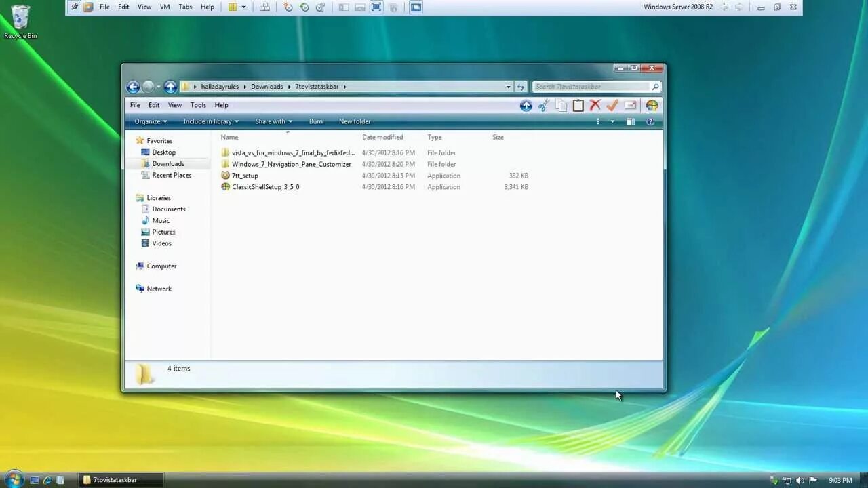Click the Copy icon in Explorer toolbar

coord(561,105)
